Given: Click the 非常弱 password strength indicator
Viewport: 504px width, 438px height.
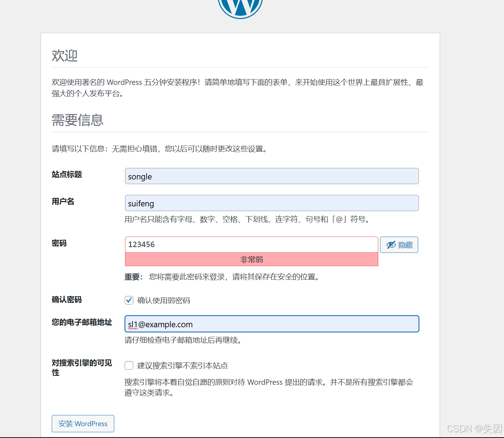Looking at the screenshot, I should 251,259.
